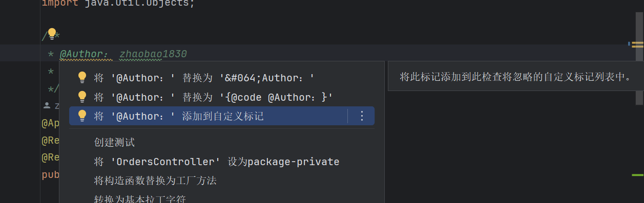Click the editor vertical scrollbar thumb
644x203 pixels.
638,58
